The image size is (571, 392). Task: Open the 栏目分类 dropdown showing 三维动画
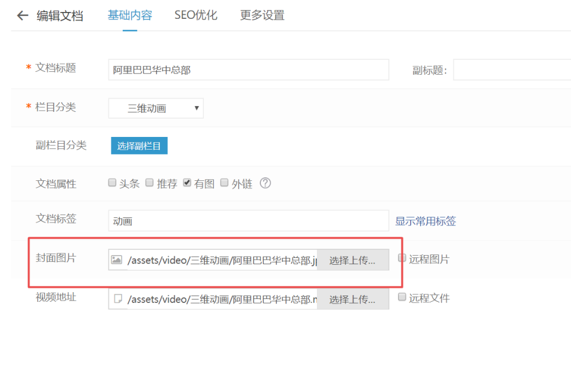(x=156, y=108)
